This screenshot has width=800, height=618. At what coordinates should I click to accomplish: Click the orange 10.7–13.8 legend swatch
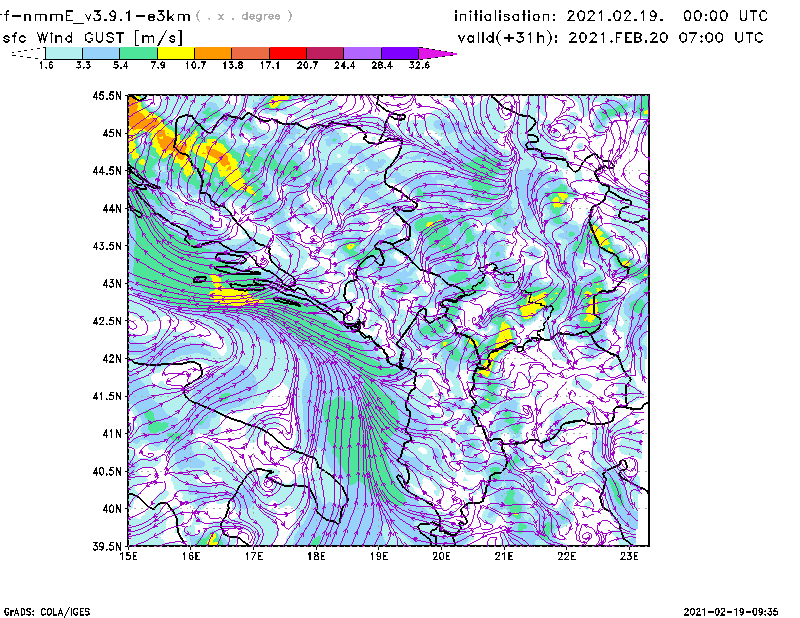[213, 53]
